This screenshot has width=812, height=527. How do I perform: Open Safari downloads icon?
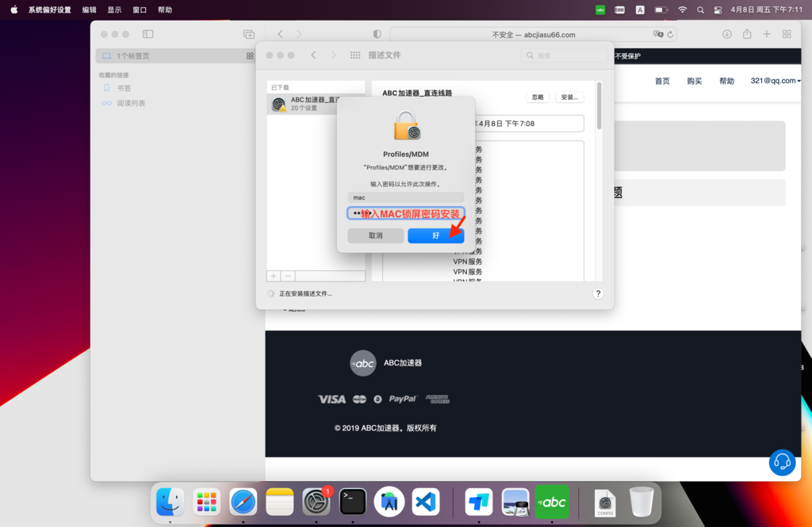726,34
